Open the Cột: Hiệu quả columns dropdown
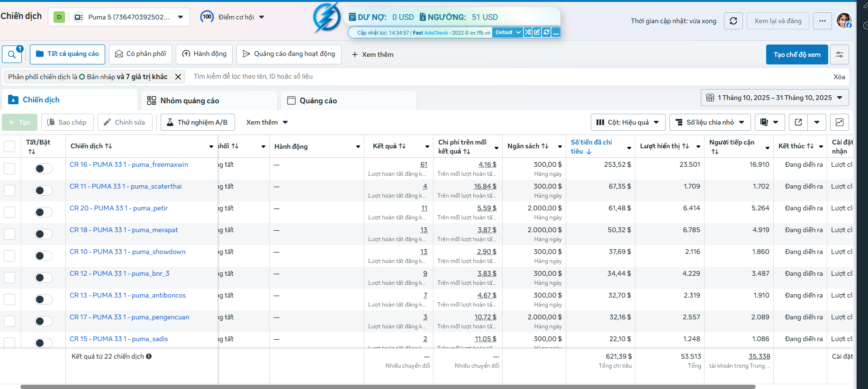 pos(628,122)
